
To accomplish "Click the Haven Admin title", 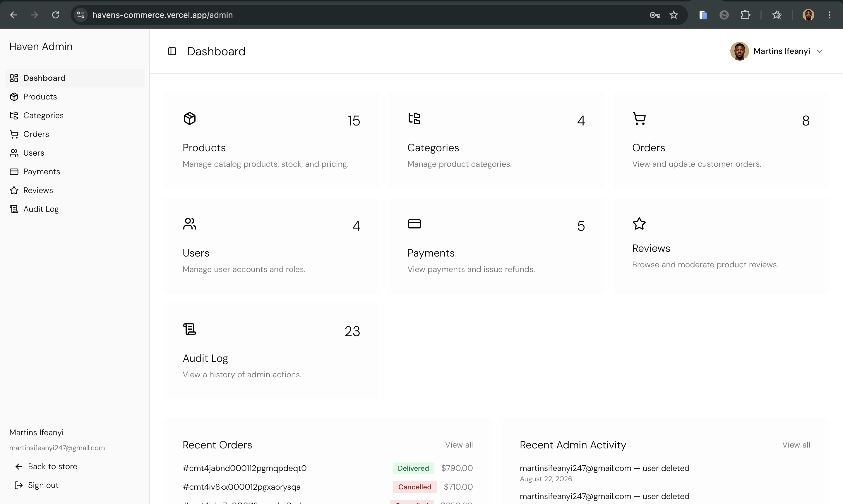I will (41, 47).
